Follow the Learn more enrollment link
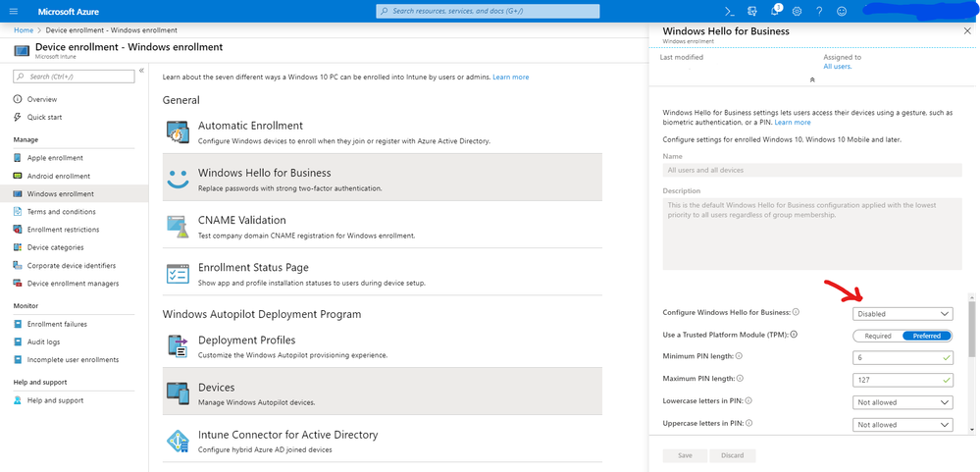Image resolution: width=980 pixels, height=472 pixels. pos(511,77)
